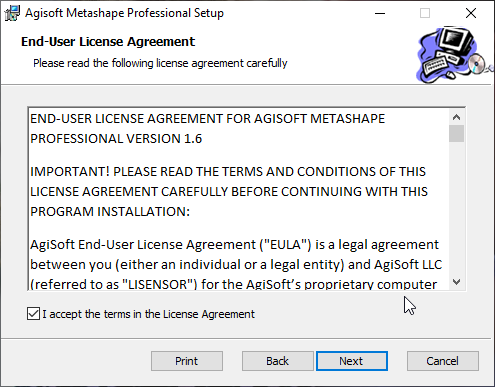Click the computer graphic in header banner
This screenshot has width=495, height=387.
coord(453,55)
